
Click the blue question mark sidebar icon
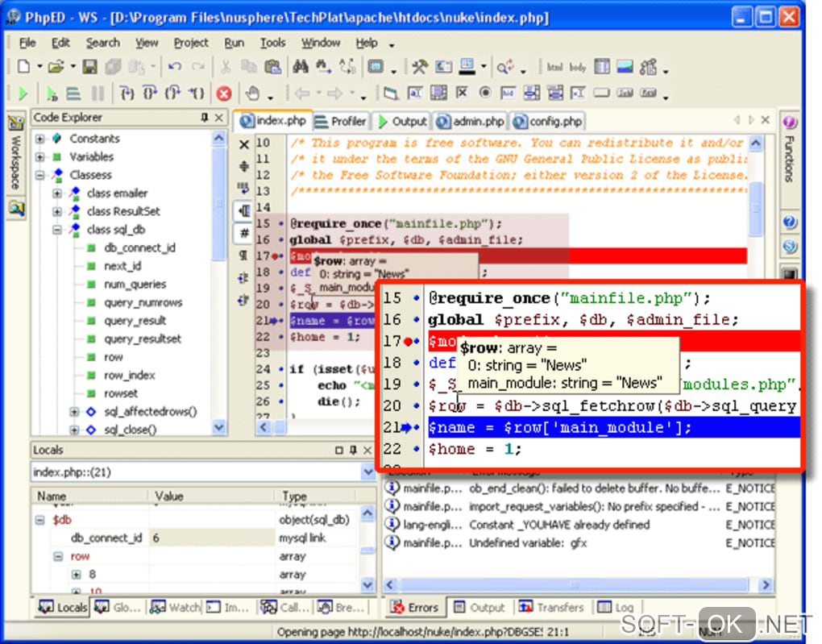tap(790, 222)
